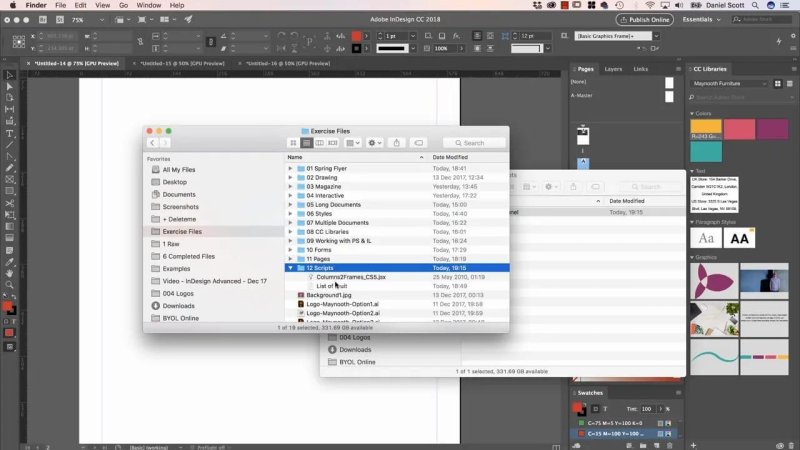Open Finder Action gear menu

point(374,143)
